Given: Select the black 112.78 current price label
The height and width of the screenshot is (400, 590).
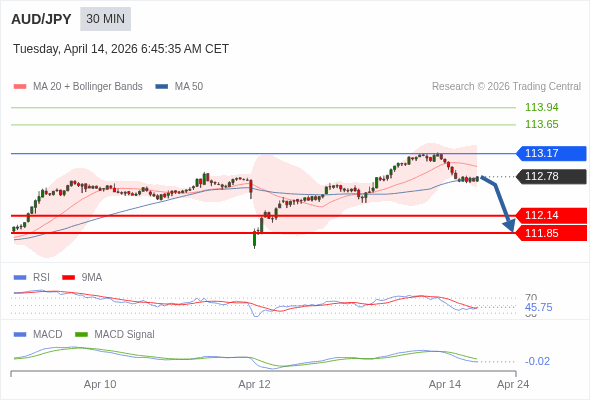Looking at the screenshot, I should pos(551,176).
